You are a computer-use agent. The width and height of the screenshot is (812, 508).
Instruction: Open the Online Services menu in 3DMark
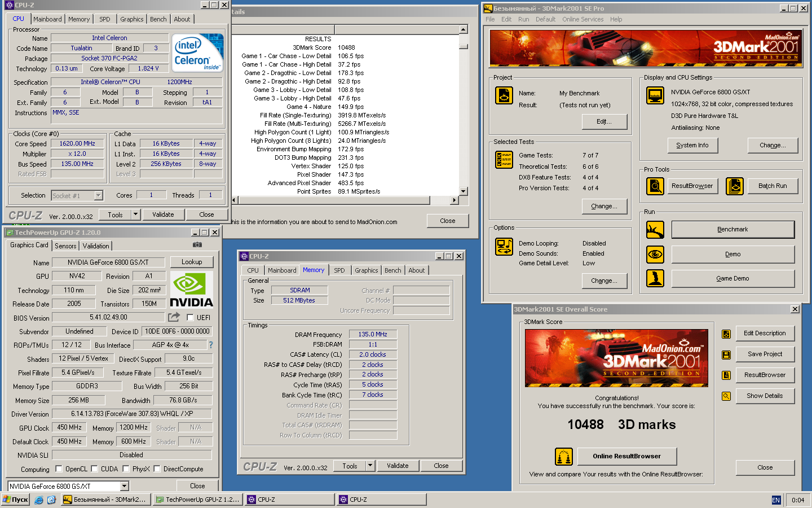[x=582, y=19]
